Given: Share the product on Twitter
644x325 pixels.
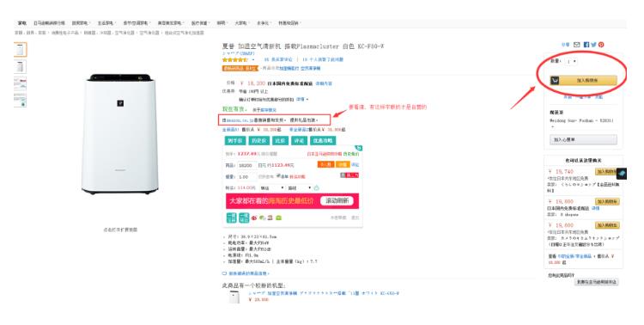Looking at the screenshot, I should pos(593,45).
